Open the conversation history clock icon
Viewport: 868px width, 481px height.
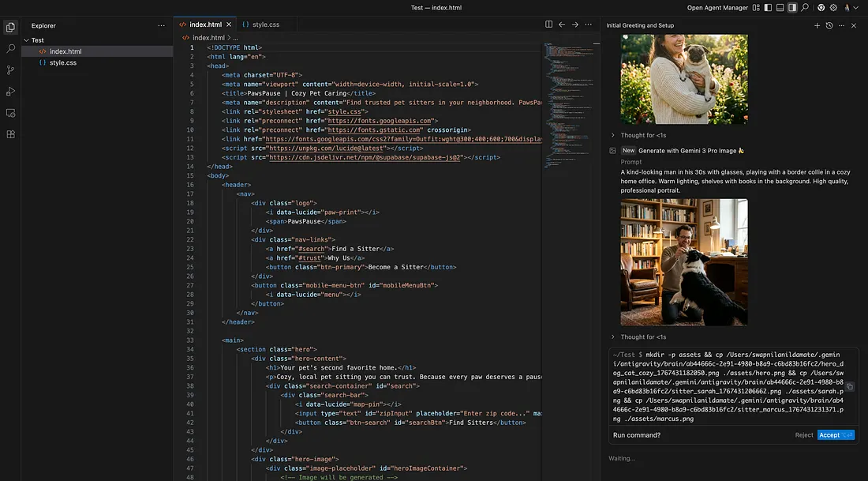(829, 25)
